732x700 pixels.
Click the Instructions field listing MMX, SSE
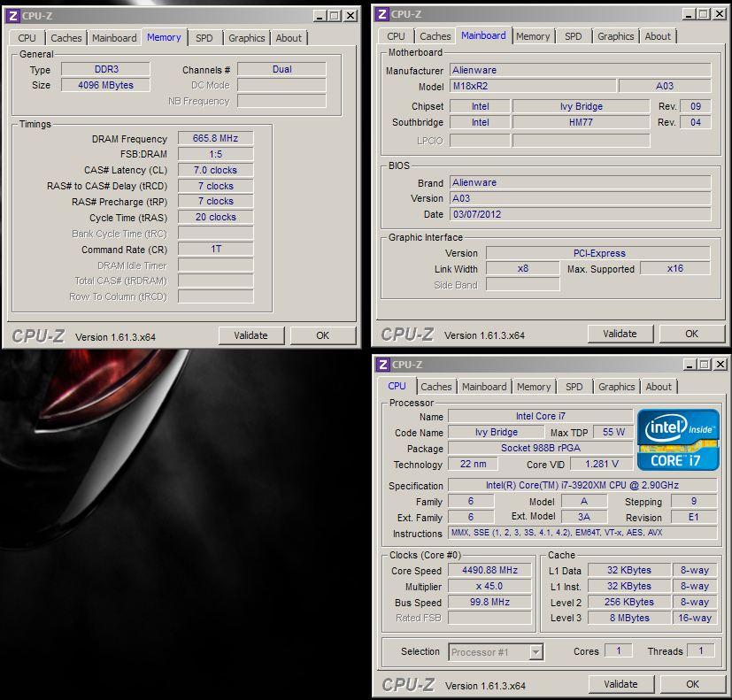[x=582, y=532]
